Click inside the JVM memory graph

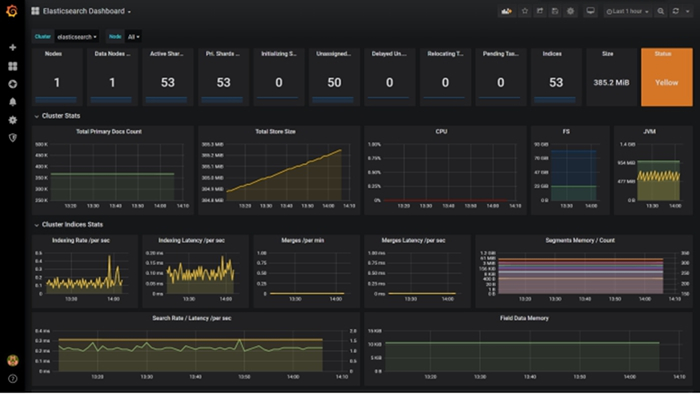[659, 173]
